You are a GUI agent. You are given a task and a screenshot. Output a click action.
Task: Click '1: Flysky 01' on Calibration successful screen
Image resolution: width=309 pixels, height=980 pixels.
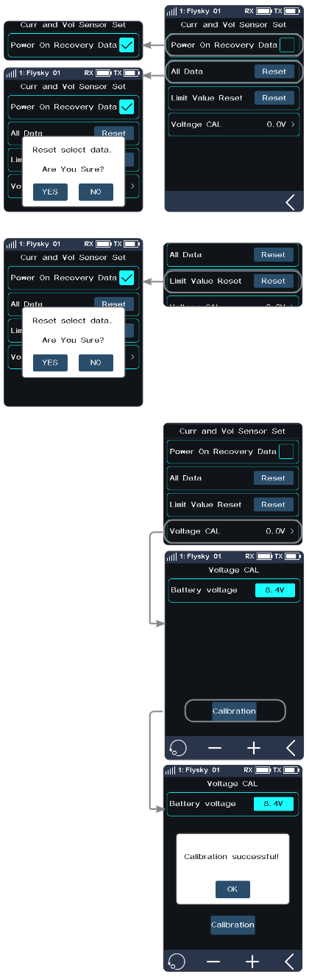[198, 770]
